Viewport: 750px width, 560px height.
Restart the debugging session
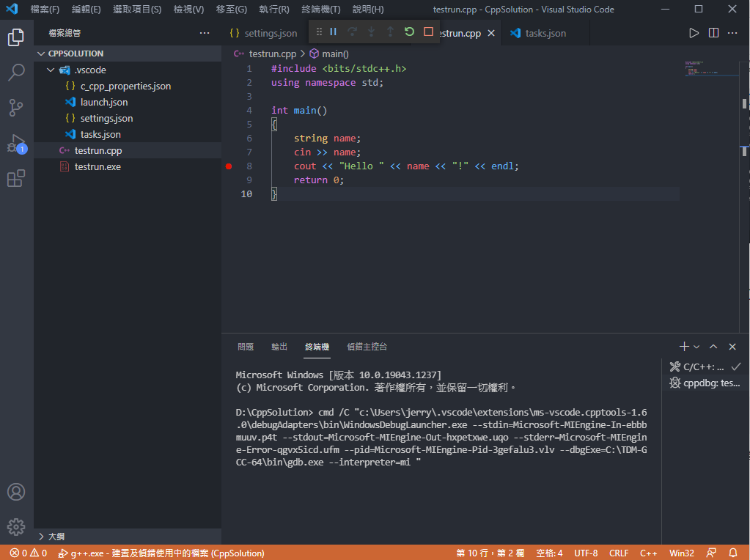click(409, 32)
